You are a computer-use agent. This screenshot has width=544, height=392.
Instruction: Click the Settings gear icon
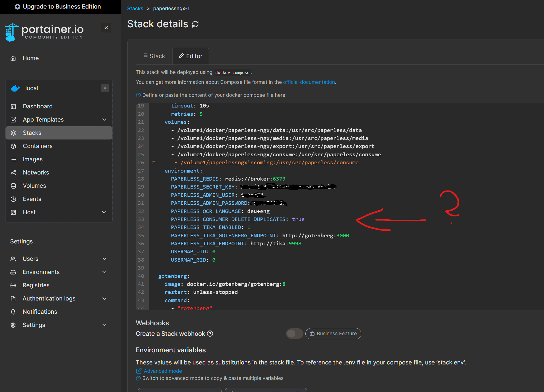coord(13,325)
